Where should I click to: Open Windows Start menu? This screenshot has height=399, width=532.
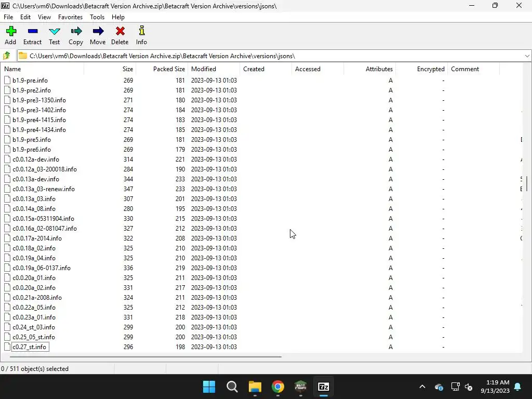coord(209,387)
